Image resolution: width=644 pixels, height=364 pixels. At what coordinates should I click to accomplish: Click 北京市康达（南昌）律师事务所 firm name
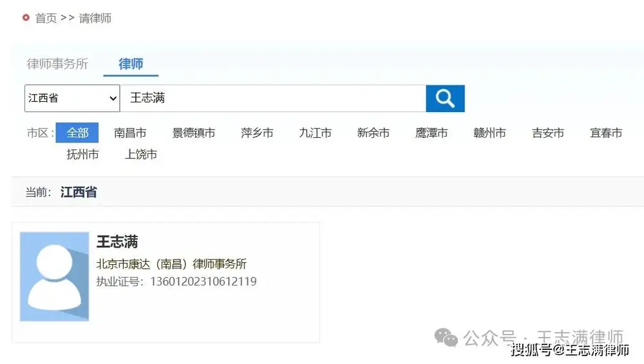[171, 263]
